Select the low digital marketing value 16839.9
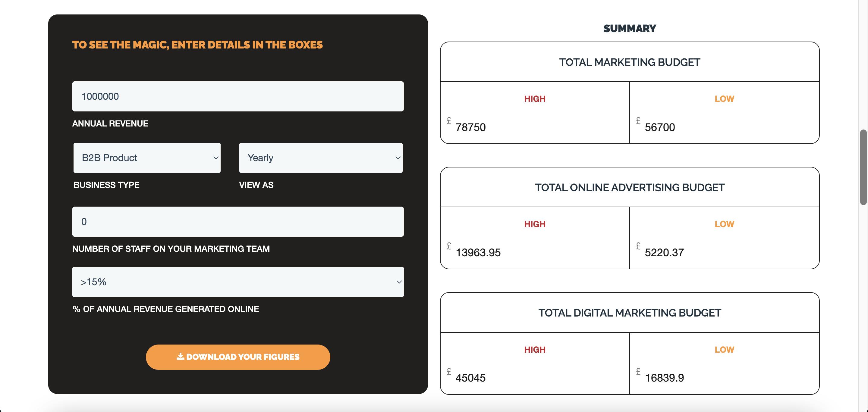Image resolution: width=868 pixels, height=412 pixels. pos(664,378)
